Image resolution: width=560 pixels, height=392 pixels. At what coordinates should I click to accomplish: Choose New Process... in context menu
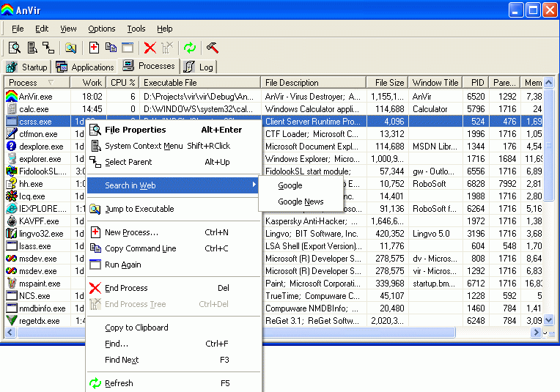pos(174,232)
